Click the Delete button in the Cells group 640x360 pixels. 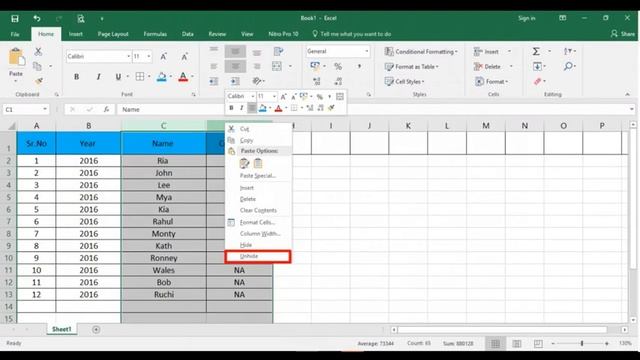click(487, 66)
